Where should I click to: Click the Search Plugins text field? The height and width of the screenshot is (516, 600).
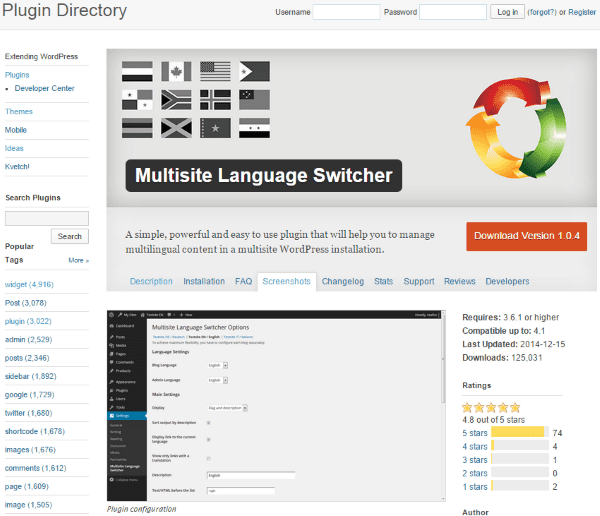(x=47, y=218)
